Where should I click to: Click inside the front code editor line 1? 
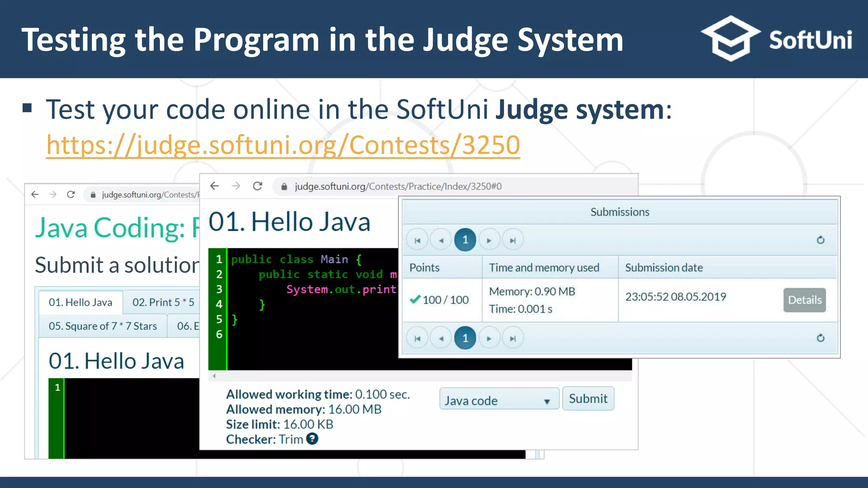point(297,259)
